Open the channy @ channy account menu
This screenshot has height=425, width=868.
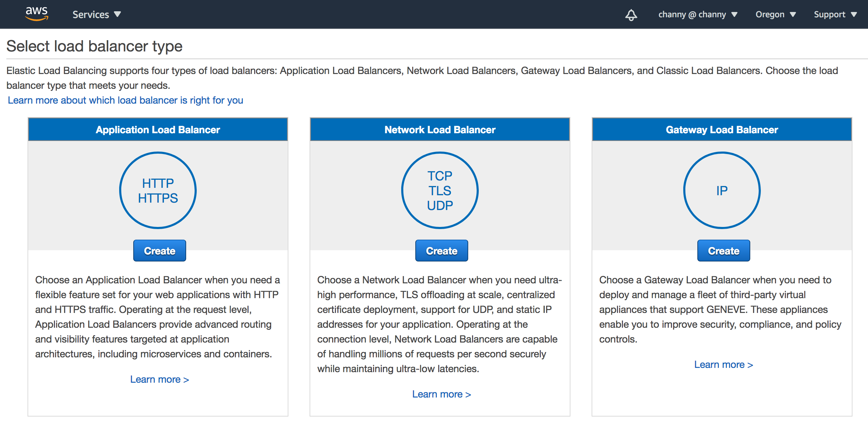(697, 14)
